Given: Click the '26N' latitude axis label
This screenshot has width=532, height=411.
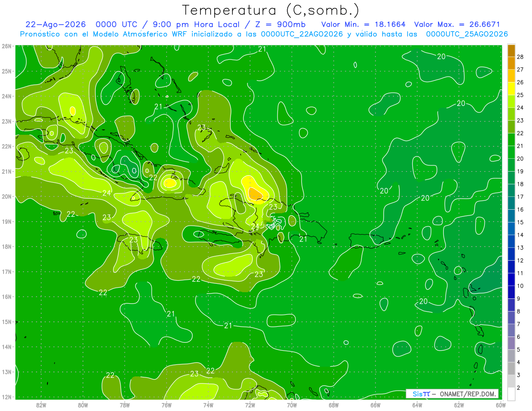Looking at the screenshot, I should coord(7,46).
